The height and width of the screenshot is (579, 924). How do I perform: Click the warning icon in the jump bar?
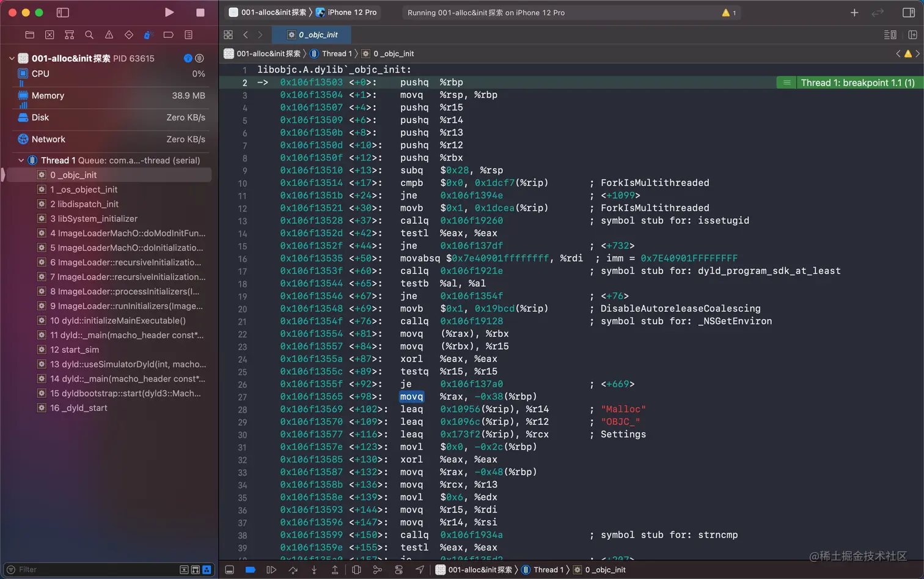coord(908,54)
